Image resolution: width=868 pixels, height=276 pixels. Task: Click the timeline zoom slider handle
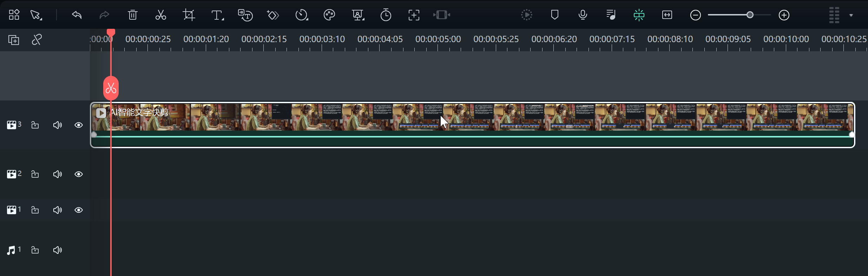tap(750, 15)
